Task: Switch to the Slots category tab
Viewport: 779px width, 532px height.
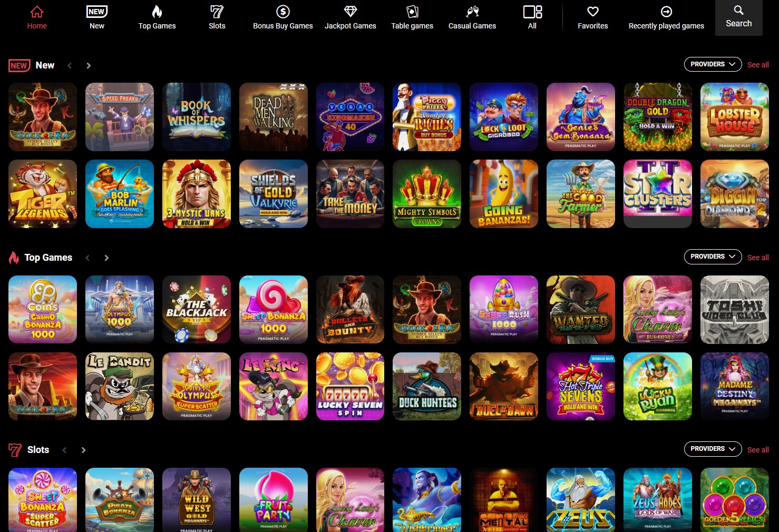Action: pyautogui.click(x=217, y=17)
